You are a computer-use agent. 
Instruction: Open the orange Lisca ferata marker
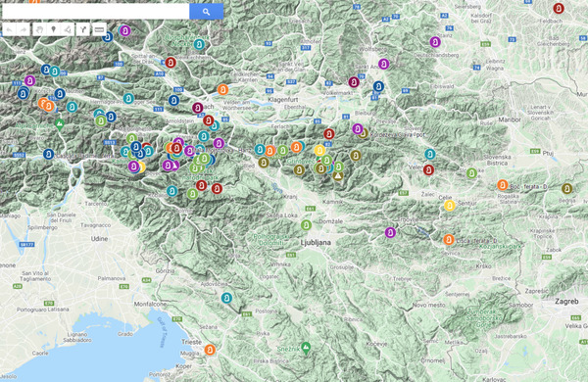(x=449, y=240)
